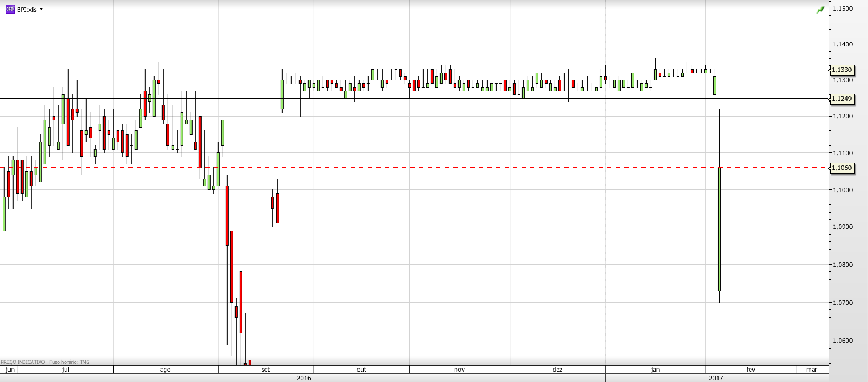868x382 pixels.
Task: Click the 1,0600 price axis label
Action: click(843, 341)
